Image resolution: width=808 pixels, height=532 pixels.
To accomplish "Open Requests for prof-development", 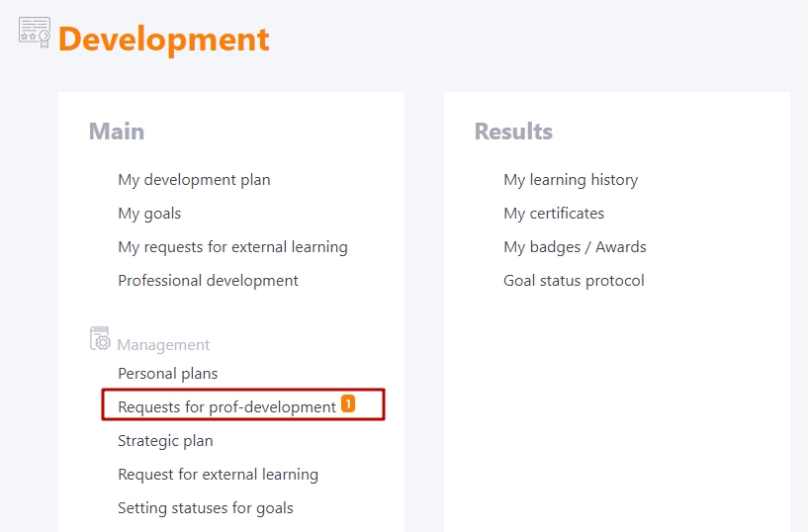I will [226, 406].
